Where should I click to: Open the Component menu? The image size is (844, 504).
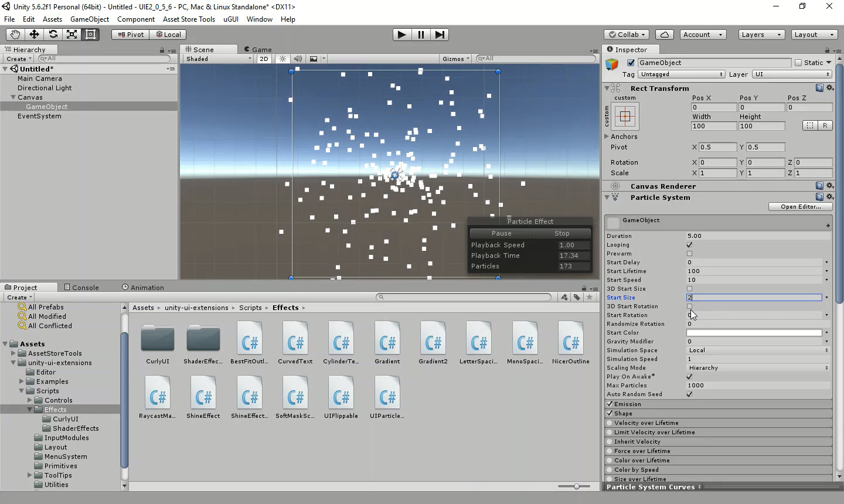tap(135, 19)
